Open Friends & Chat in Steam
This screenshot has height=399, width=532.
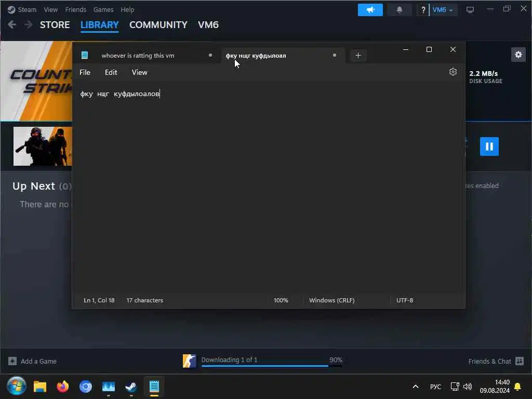(x=489, y=362)
